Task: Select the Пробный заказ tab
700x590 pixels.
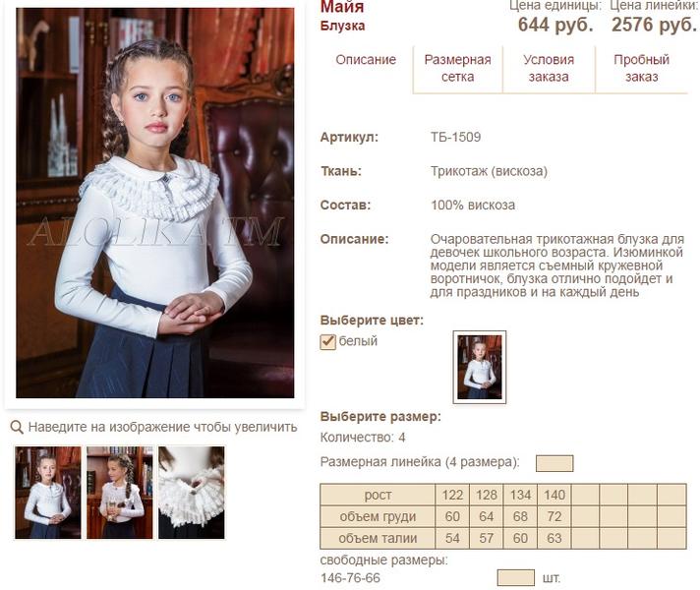Action: point(642,68)
